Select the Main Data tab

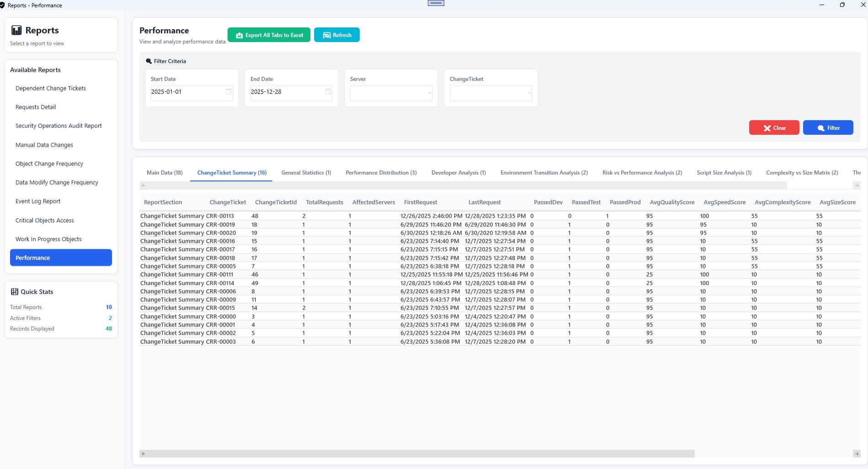[x=165, y=173]
